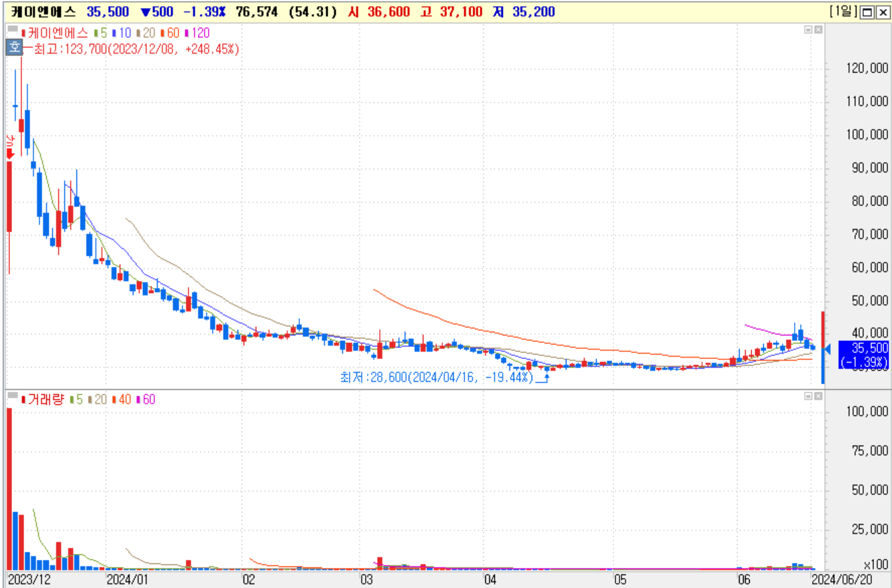The width and height of the screenshot is (892, 588).
Task: Click the 2024/01 date on the time axis
Action: 127,579
